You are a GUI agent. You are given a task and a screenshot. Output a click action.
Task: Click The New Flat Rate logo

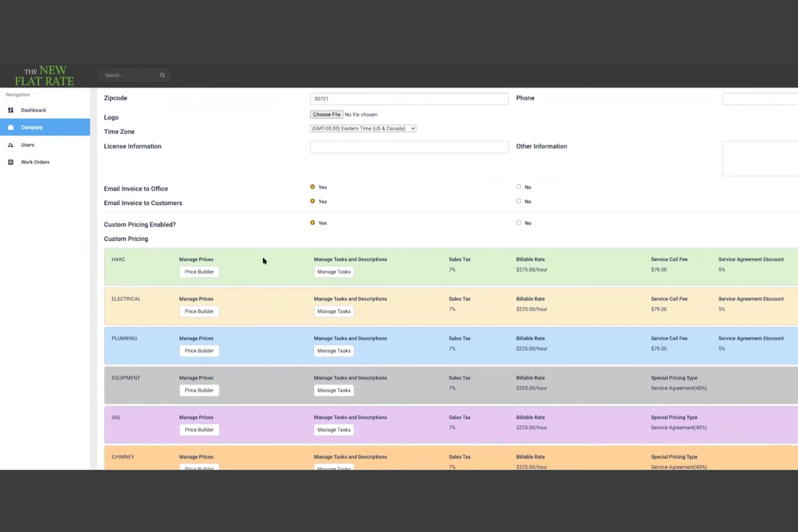pos(45,75)
